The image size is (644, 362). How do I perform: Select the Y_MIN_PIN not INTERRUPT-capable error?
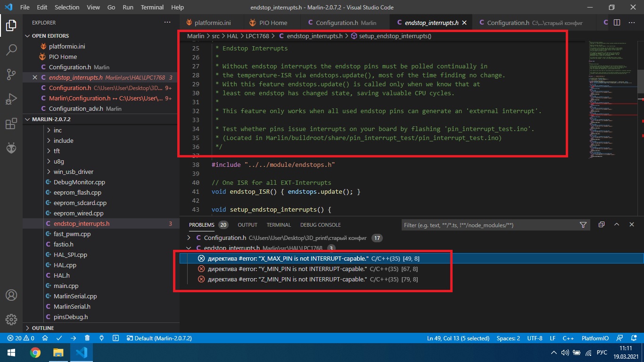(412, 269)
